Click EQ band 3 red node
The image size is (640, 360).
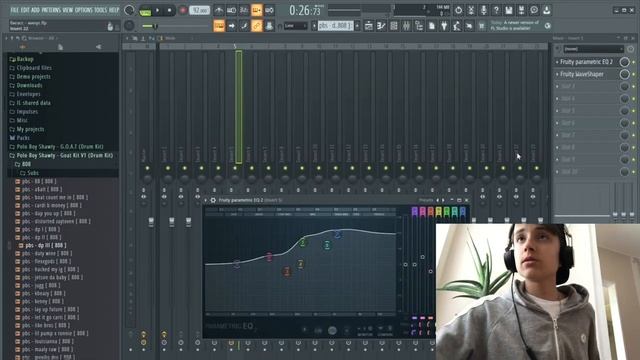(287, 271)
